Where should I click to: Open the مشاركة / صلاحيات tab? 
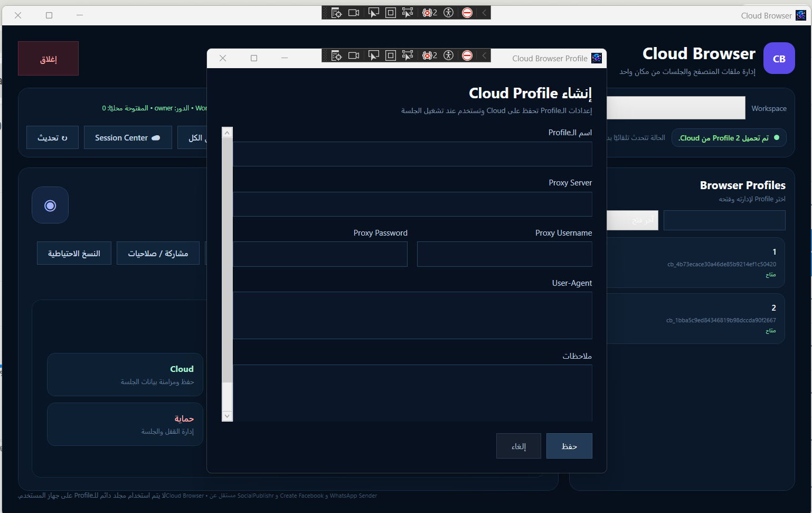158,253
